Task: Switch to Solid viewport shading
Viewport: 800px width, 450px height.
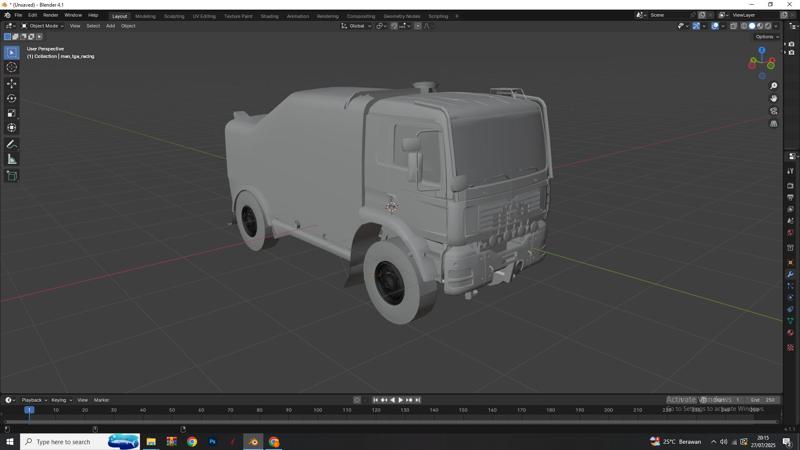Action: (752, 26)
